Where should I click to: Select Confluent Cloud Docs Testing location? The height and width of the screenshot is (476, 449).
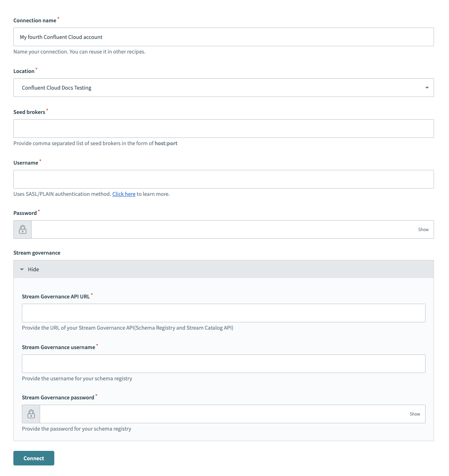(223, 87)
